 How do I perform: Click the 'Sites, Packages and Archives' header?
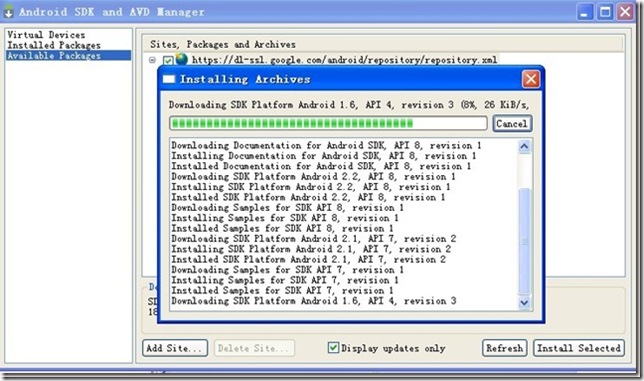point(223,44)
